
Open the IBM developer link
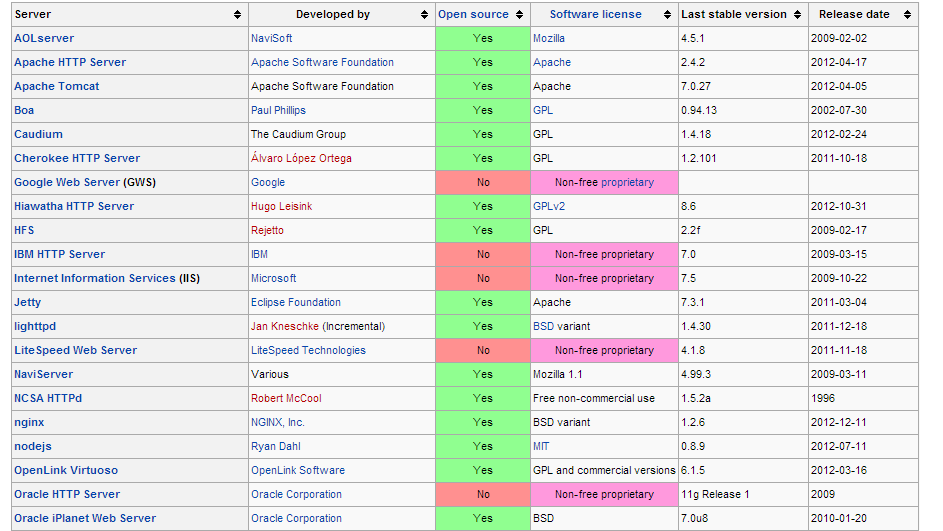(259, 254)
